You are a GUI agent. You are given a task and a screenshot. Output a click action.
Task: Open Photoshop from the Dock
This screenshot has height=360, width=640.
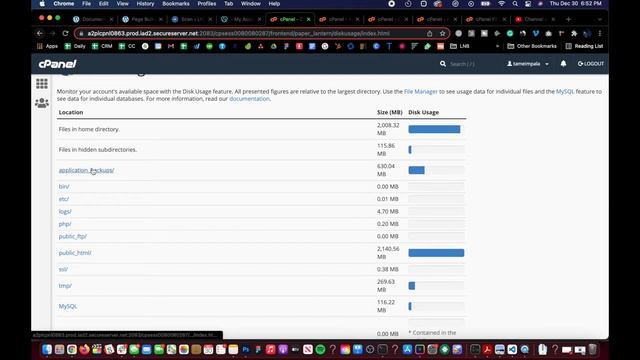point(245,349)
